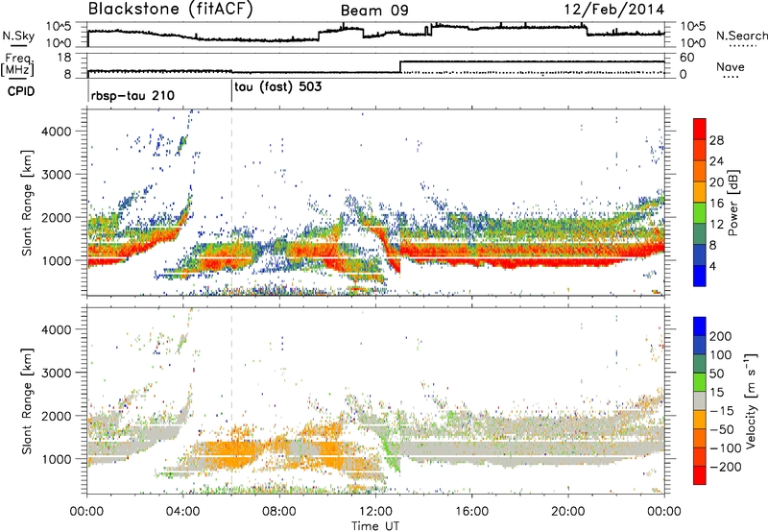Screen dimensions: 768x532
Task: Click the '18' frequency axis tick
Action: 63,58
